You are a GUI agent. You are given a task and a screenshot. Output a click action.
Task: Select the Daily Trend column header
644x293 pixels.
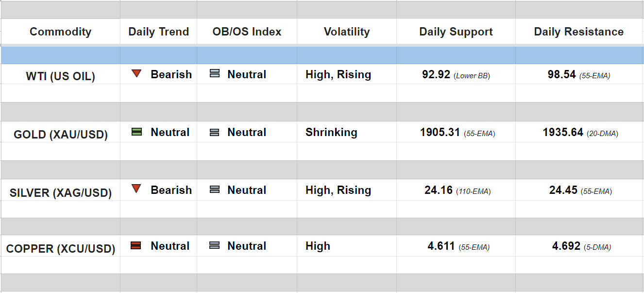click(x=158, y=32)
